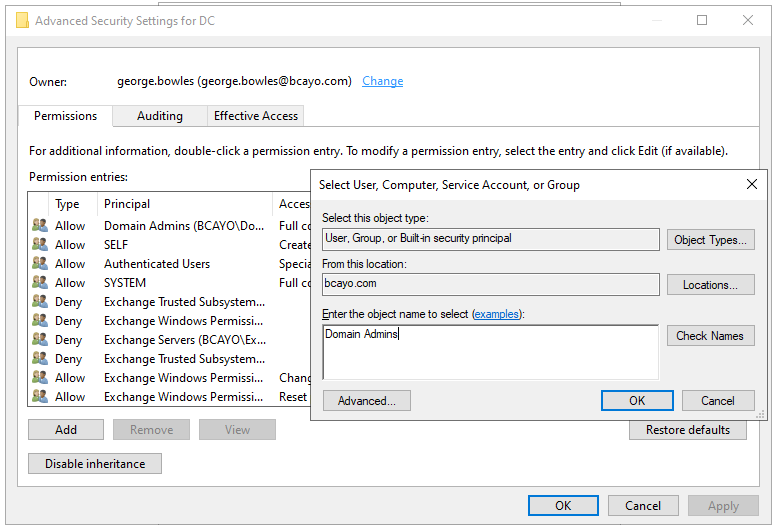The height and width of the screenshot is (525, 776).
Task: Click the group icon beside Domain Admins entry
Action: point(40,226)
